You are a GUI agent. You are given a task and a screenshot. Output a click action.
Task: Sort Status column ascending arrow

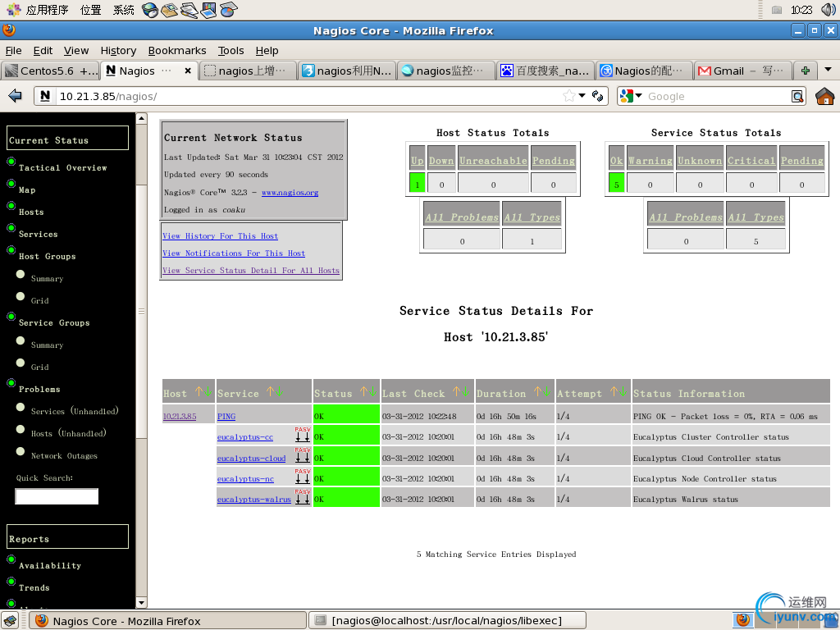pos(363,392)
